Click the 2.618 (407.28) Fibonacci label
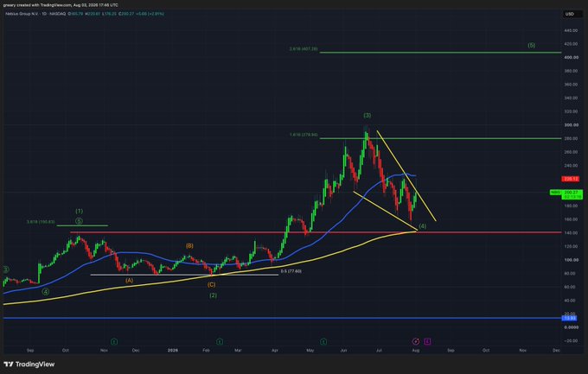 [304, 49]
